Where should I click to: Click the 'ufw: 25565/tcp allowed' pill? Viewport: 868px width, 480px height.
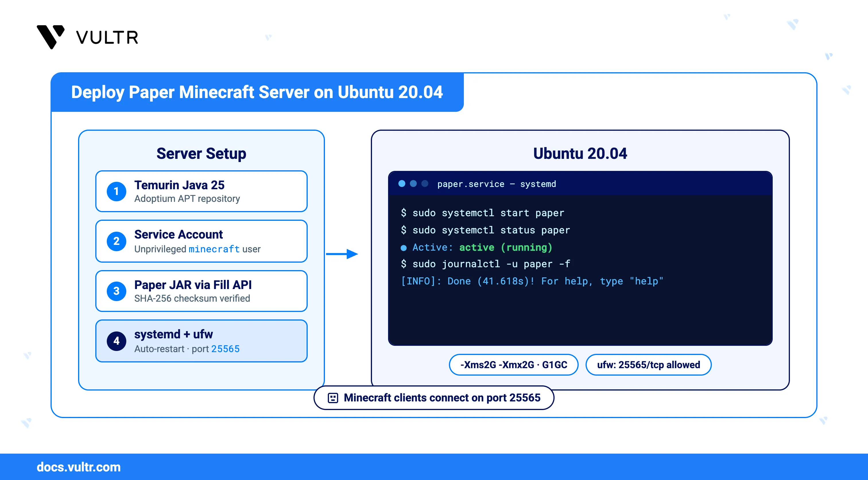click(x=648, y=364)
